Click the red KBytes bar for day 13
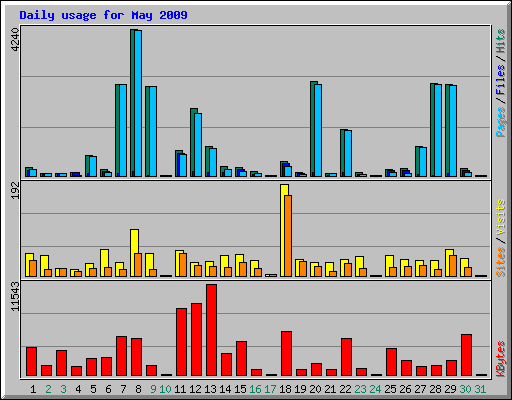512x400 pixels. [211, 330]
